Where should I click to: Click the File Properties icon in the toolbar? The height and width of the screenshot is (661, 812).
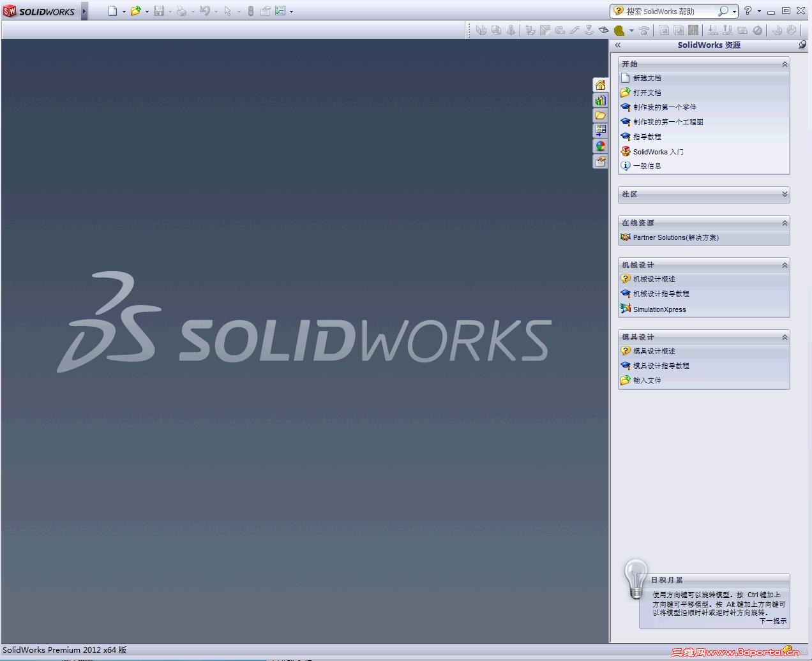click(x=266, y=11)
